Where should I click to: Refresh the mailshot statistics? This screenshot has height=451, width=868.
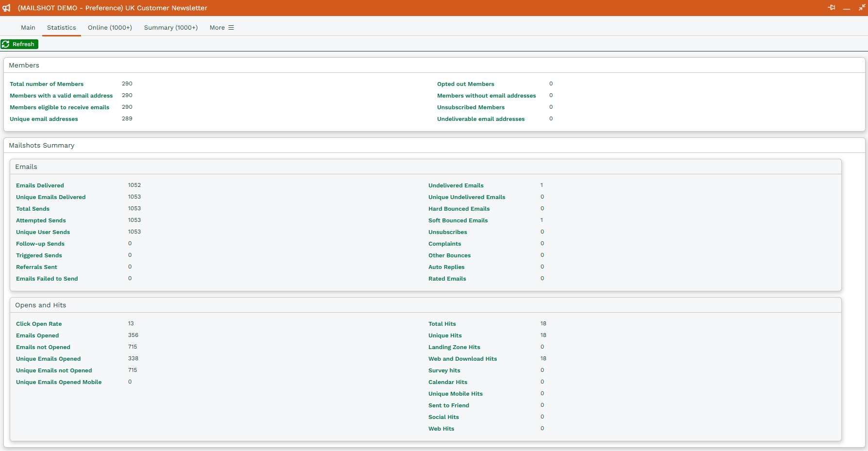pyautogui.click(x=19, y=44)
